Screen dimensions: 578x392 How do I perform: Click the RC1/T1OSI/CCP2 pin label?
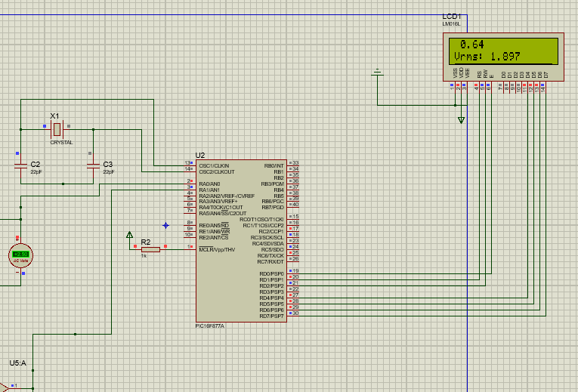click(x=263, y=226)
